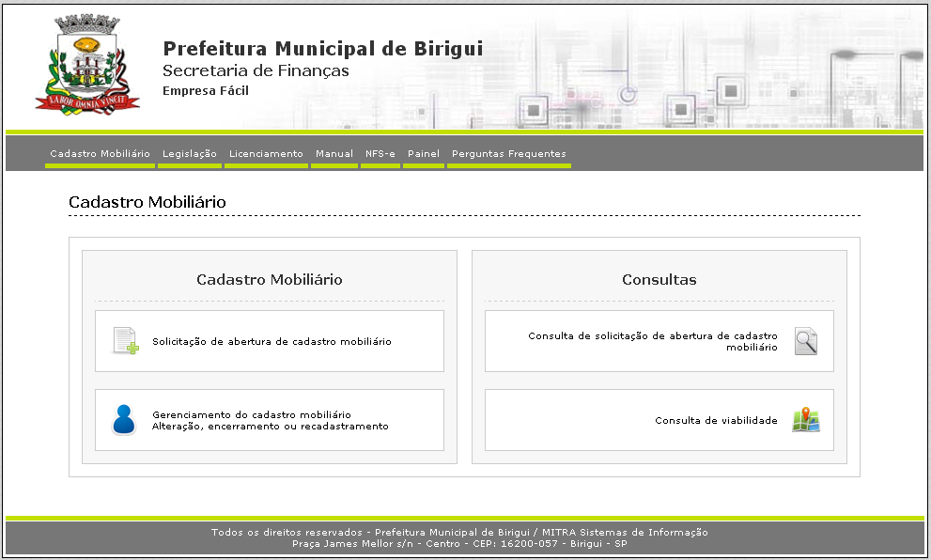The image size is (931, 560).
Task: Click the map pin icon for viabilidade
Action: click(806, 420)
